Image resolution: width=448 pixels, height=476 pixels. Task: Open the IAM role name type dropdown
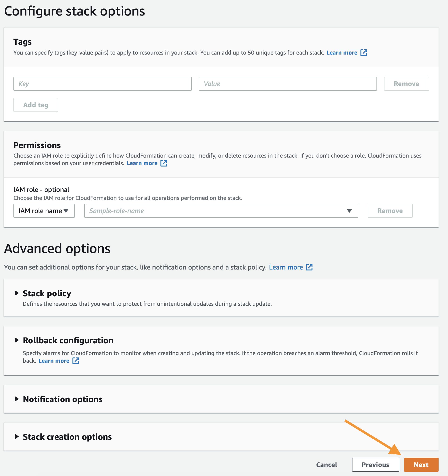(44, 211)
